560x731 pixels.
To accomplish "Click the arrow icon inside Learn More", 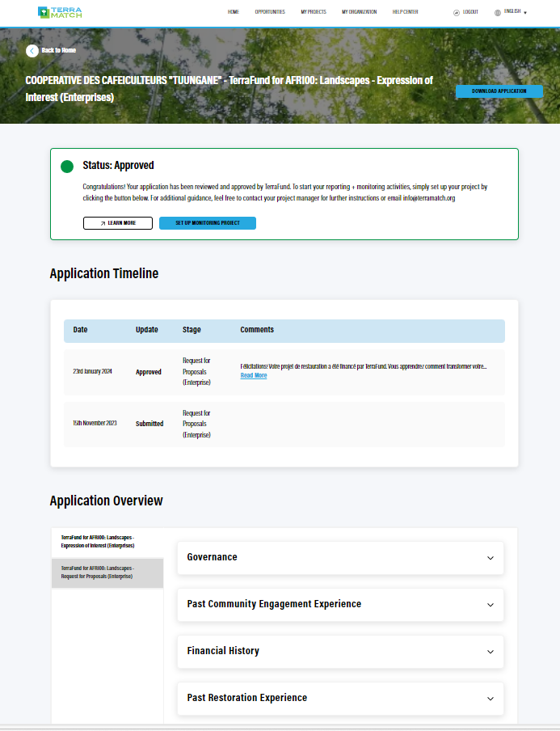I will tap(103, 223).
